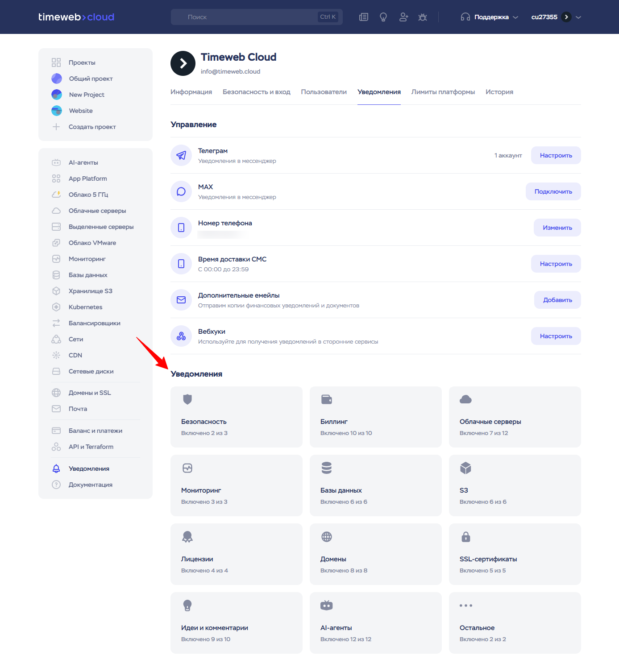The image size is (619, 672).
Task: Click the additional emails envelope icon
Action: point(181,300)
